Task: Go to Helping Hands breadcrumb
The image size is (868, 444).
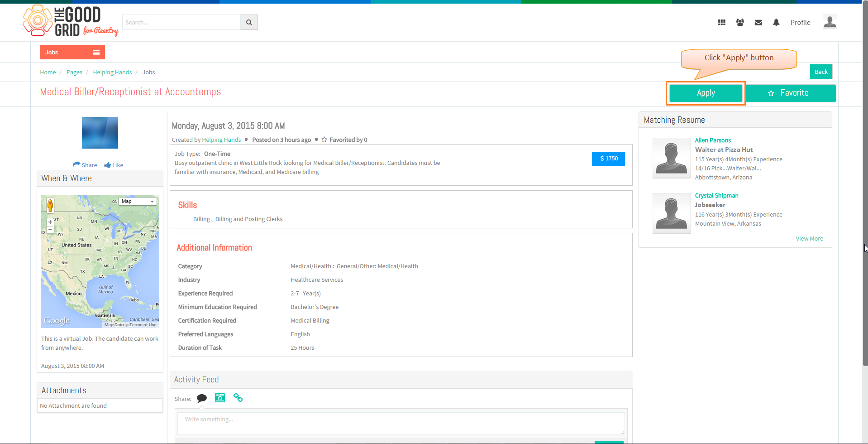Action: coord(112,72)
